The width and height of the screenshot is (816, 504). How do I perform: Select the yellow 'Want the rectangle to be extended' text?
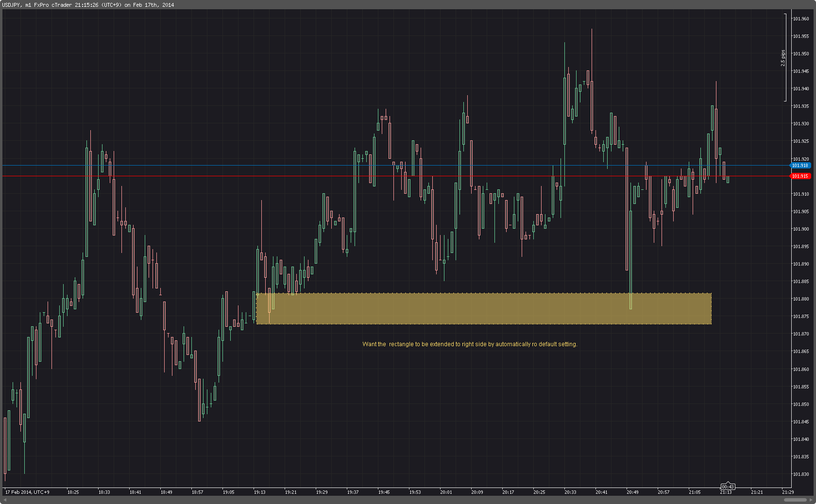pos(470,344)
